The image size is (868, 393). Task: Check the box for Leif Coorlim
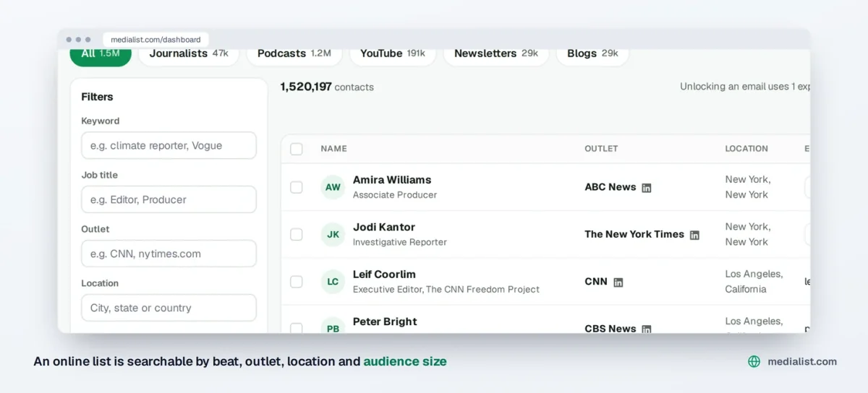pos(297,282)
